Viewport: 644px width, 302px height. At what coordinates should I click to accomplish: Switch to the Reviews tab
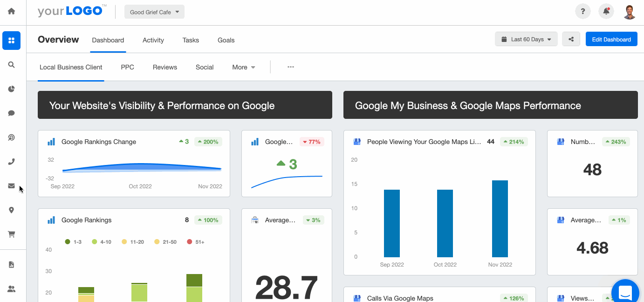(x=165, y=67)
